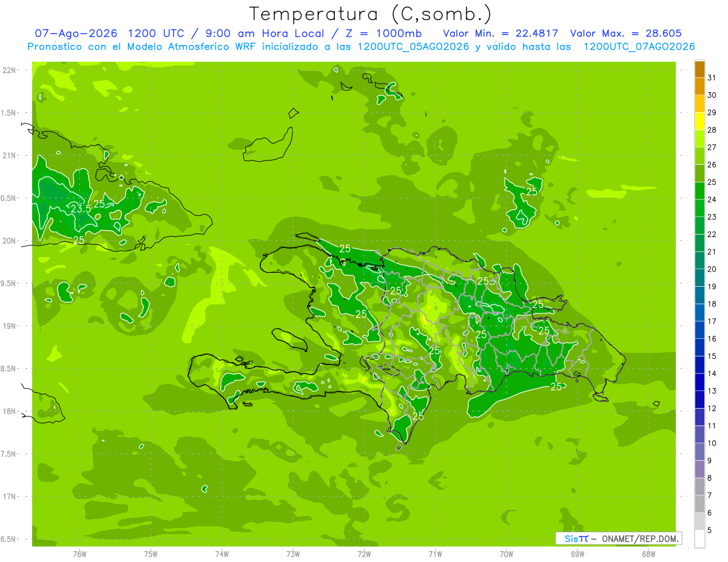Click the "23.5" contour label
The width and height of the screenshot is (728, 562).
point(81,209)
